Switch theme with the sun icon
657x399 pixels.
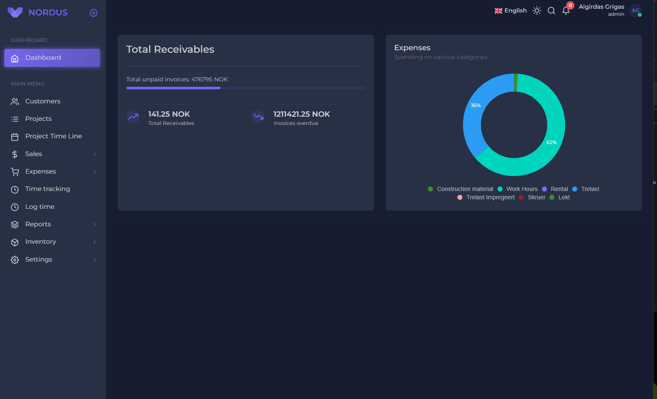pos(537,11)
